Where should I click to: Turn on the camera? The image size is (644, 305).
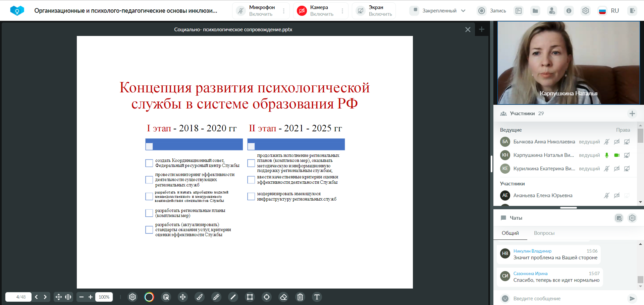(302, 11)
